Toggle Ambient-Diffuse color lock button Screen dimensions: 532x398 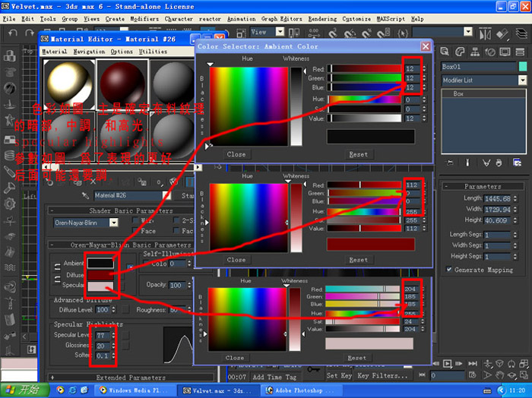(x=57, y=267)
